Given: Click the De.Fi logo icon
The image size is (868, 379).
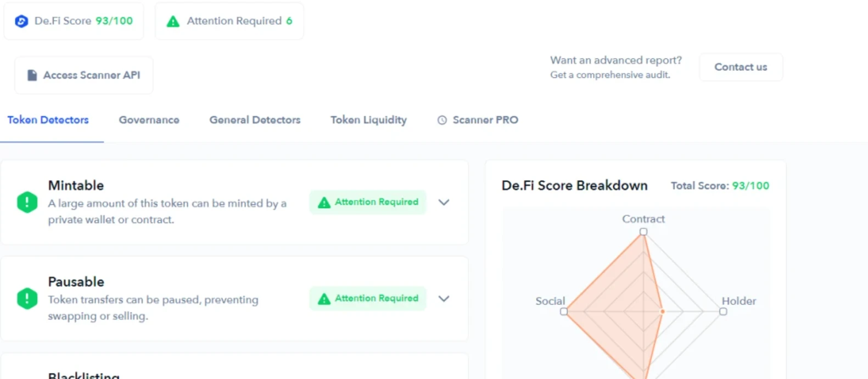Looking at the screenshot, I should (21, 21).
